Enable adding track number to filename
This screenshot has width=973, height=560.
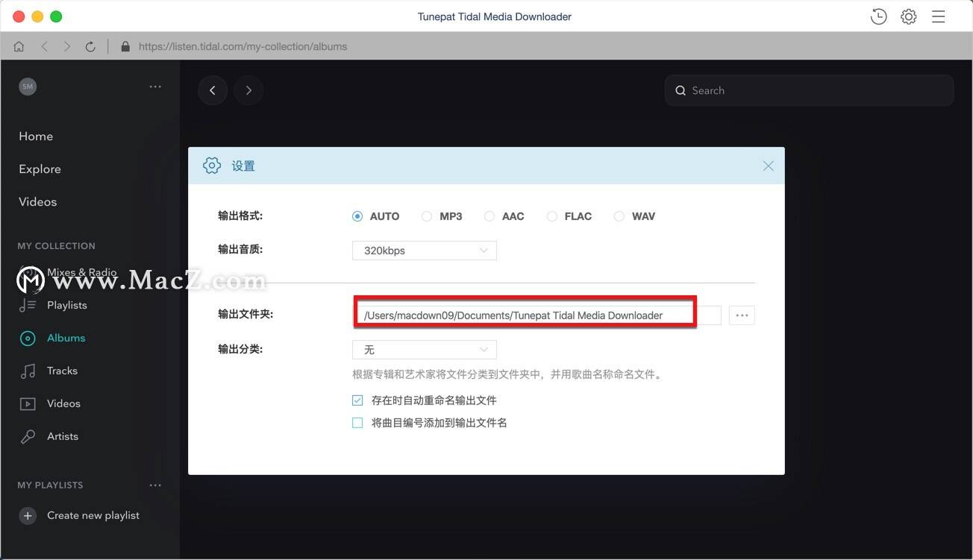(357, 423)
